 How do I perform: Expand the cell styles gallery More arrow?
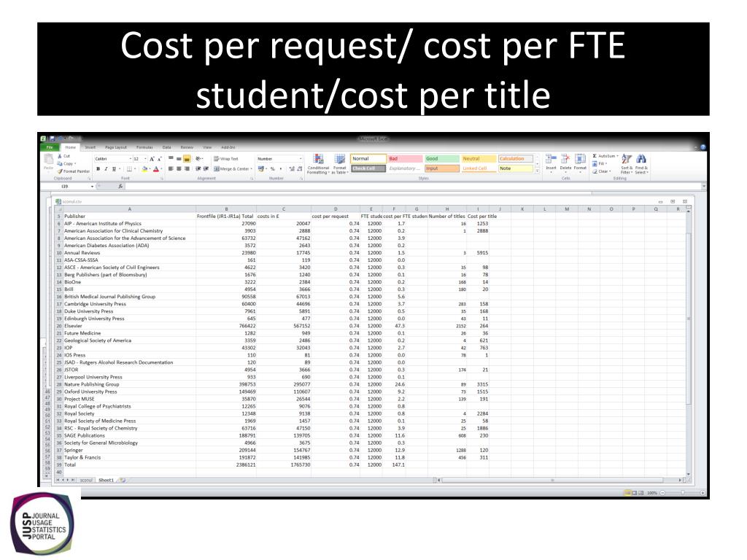(538, 170)
